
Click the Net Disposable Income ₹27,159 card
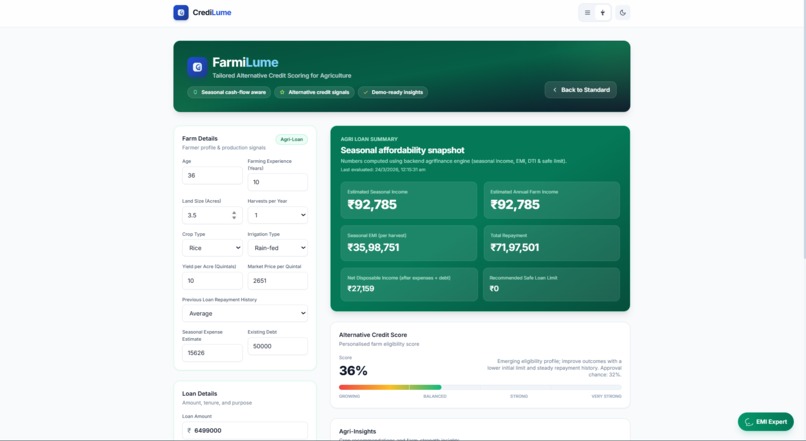point(409,284)
